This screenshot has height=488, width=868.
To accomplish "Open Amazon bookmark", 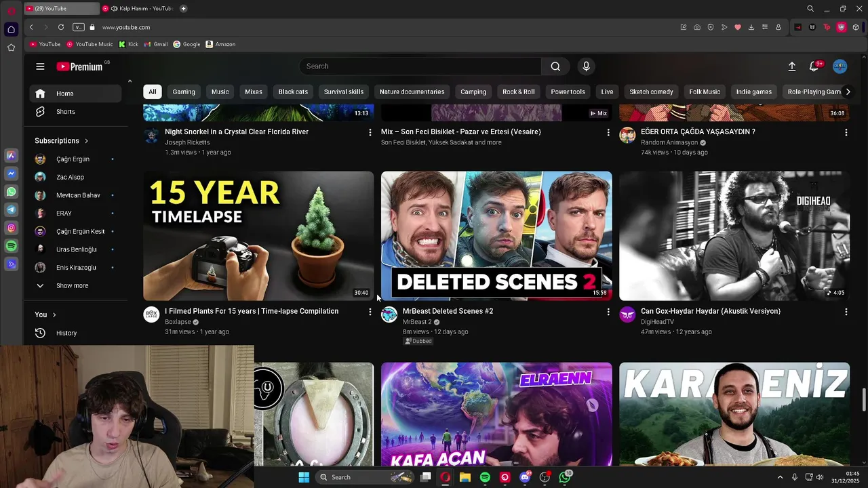I will click(x=221, y=44).
